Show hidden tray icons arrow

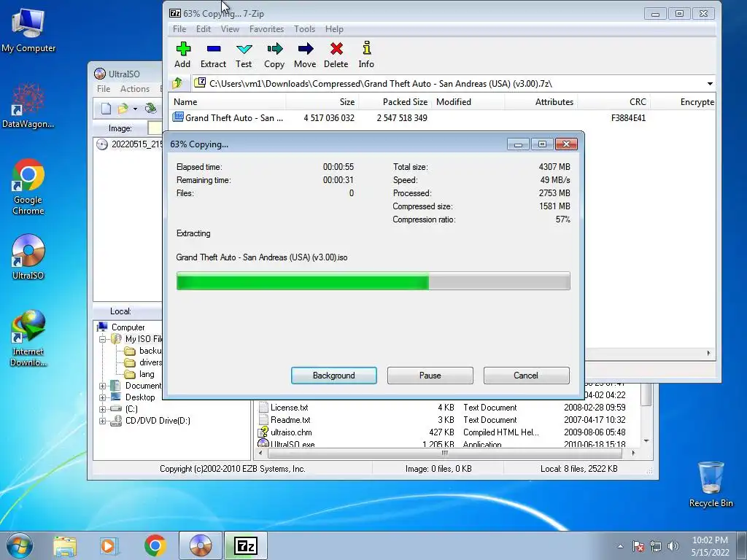(620, 546)
